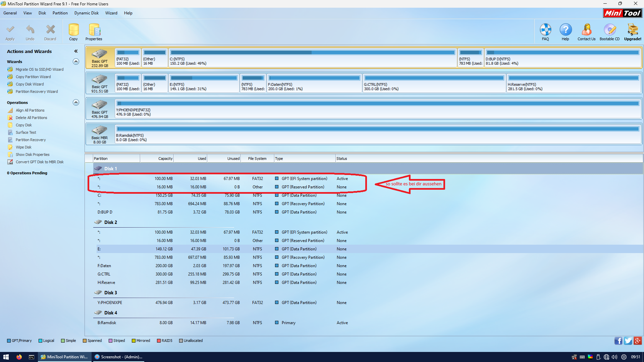Image resolution: width=644 pixels, height=362 pixels.
Task: Click the Upgrade shopping cart icon
Action: pos(633,30)
